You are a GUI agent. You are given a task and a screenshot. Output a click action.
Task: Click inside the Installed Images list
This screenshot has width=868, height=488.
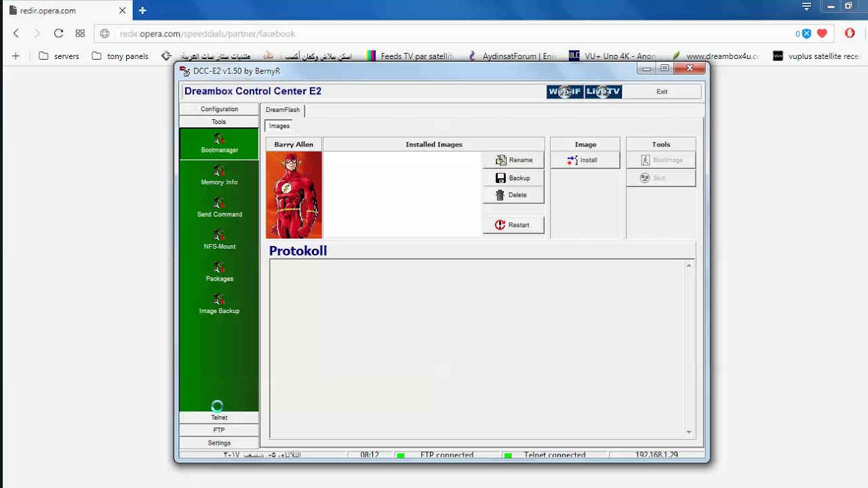(x=402, y=195)
